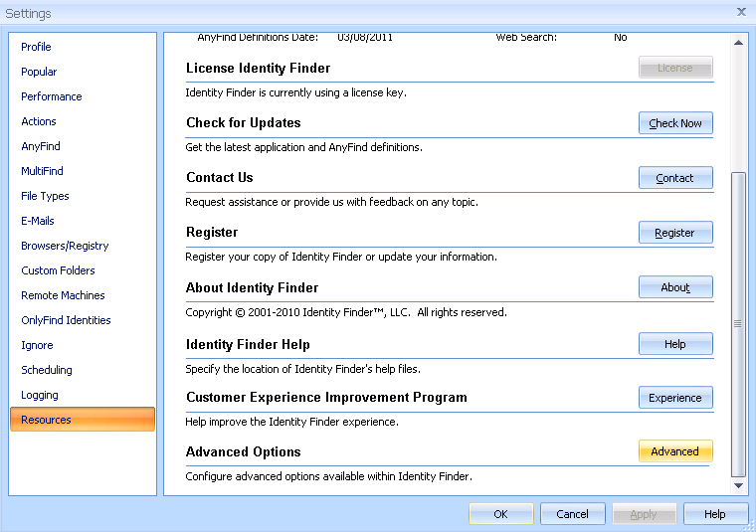This screenshot has height=532, width=756.
Task: Select Popular in the sidebar
Action: (x=39, y=72)
